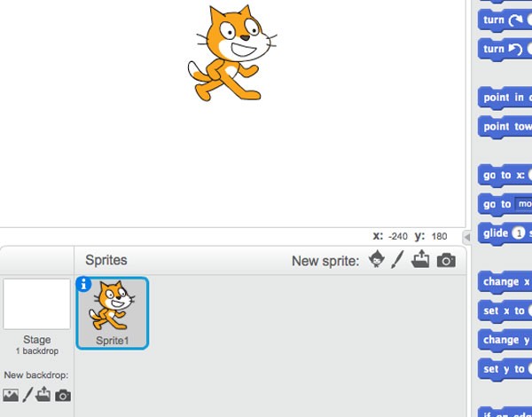Screen dimensions: 532x417
Task: Take new sprite photo with the camera icon
Action: [446, 261]
